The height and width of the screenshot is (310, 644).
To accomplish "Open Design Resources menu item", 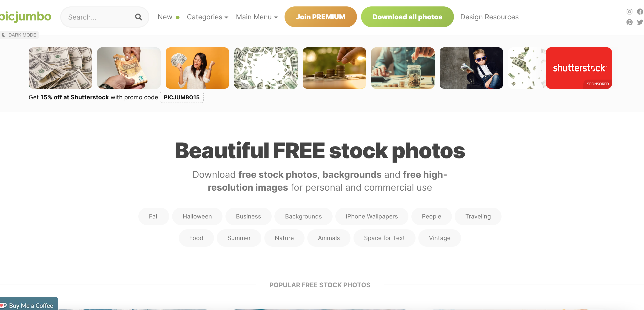I will pos(489,17).
